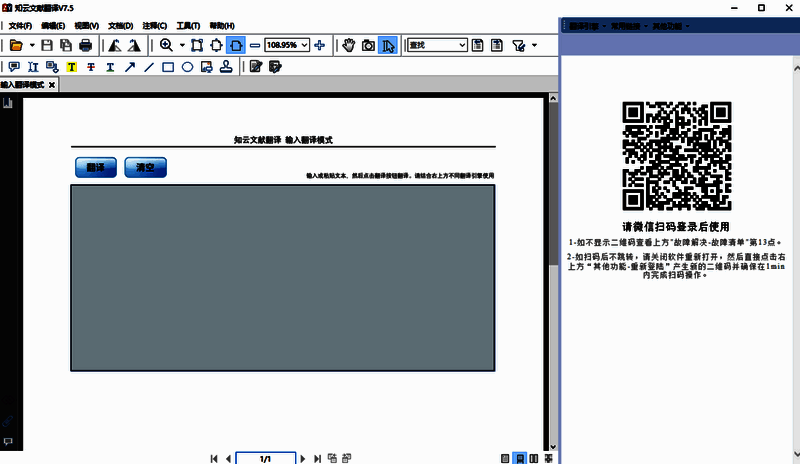The height and width of the screenshot is (464, 800).
Task: Open the 视图(V) menu
Action: [x=86, y=26]
